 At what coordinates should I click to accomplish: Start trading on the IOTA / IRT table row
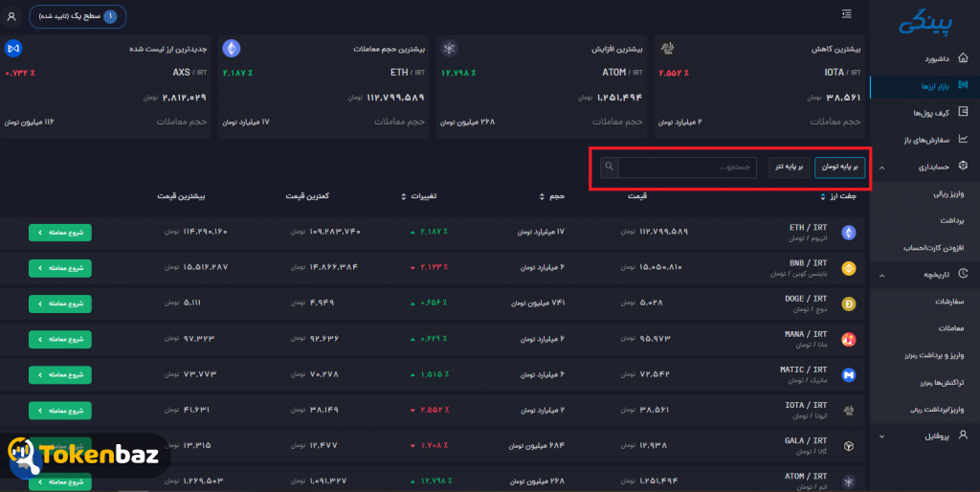coord(60,411)
